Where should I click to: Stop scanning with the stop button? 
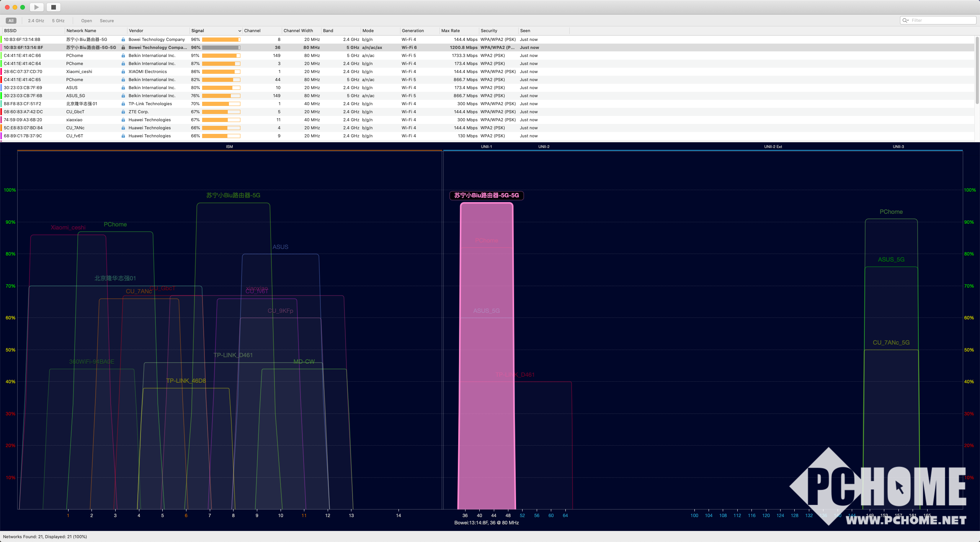[54, 7]
